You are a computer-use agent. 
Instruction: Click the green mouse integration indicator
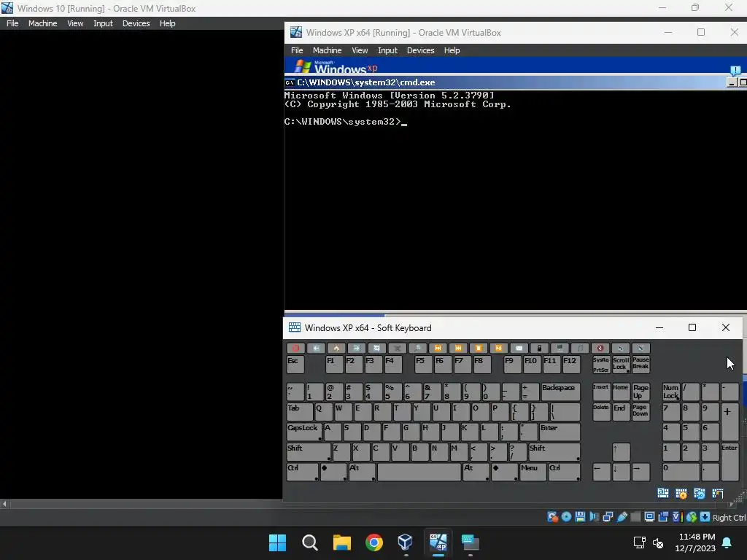[x=692, y=517]
